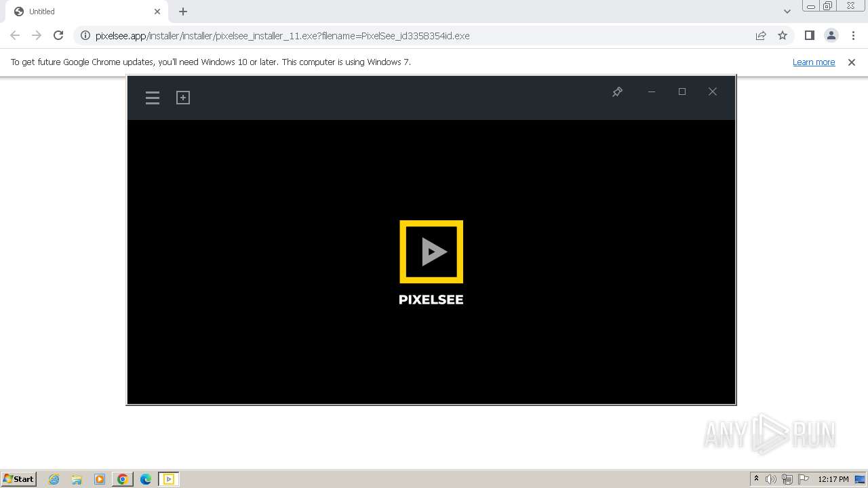Open Windows Explorer from taskbar
Viewport: 868px width, 488px height.
click(77, 479)
